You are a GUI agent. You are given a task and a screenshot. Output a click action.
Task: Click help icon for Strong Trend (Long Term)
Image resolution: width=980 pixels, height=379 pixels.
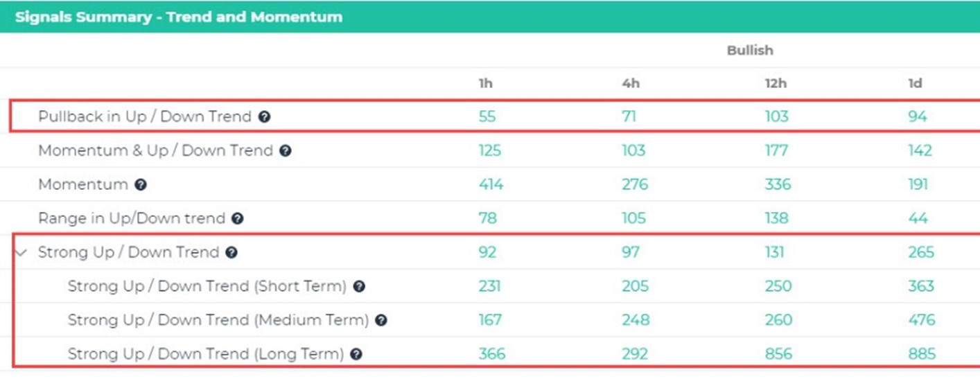click(356, 355)
